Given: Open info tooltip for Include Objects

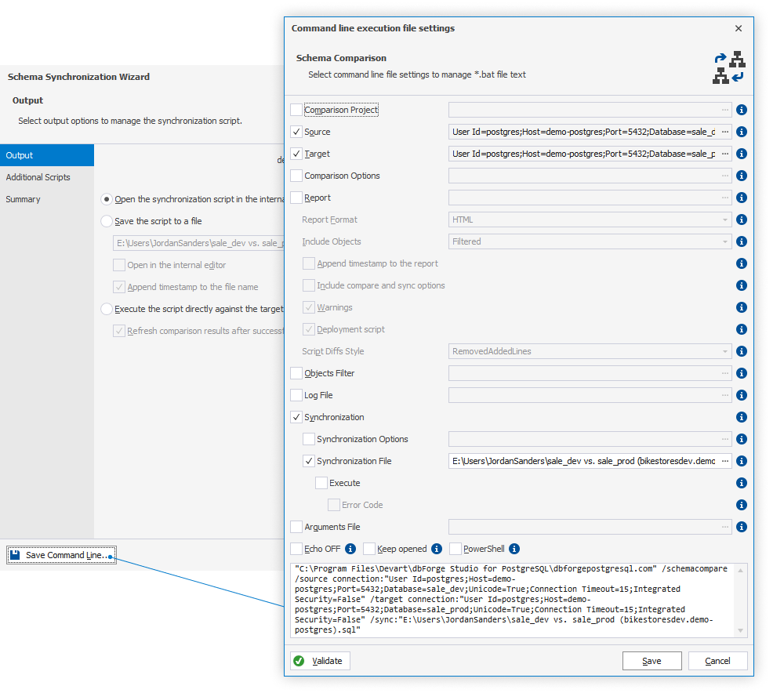Looking at the screenshot, I should coord(742,241).
